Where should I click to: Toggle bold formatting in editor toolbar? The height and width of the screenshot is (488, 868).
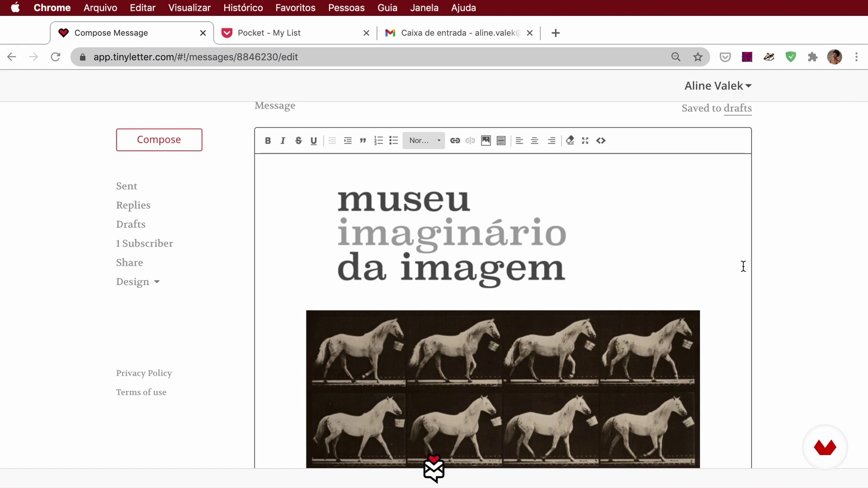pyautogui.click(x=268, y=141)
